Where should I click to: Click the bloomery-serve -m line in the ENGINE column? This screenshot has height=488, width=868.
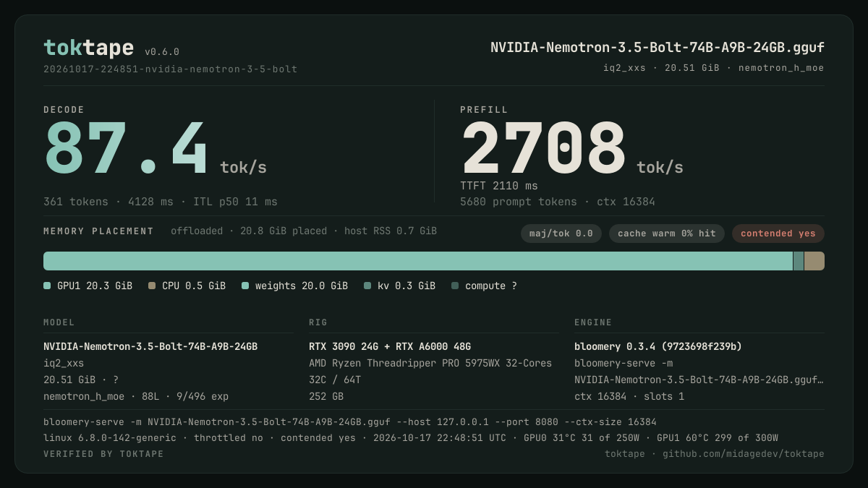coord(624,363)
